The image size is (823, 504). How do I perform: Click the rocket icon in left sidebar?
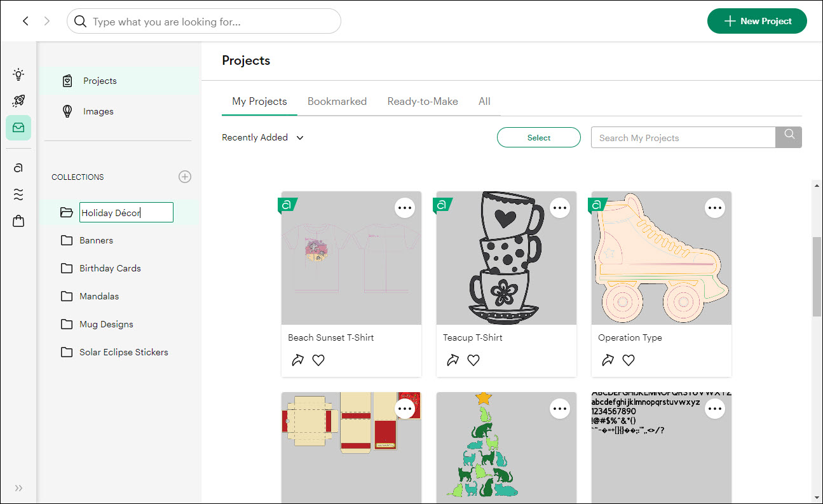tap(18, 101)
